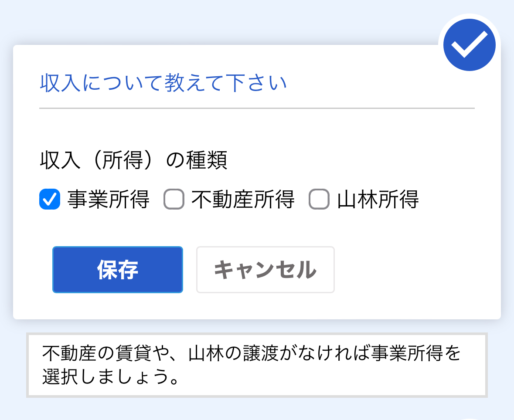
Task: Click the 山林所得 label text
Action: (x=378, y=199)
